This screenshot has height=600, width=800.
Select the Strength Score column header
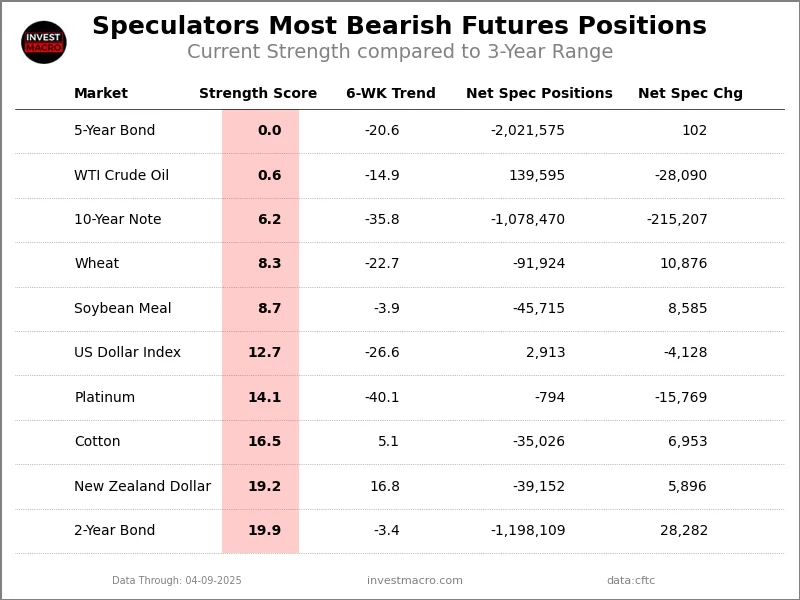pos(258,94)
